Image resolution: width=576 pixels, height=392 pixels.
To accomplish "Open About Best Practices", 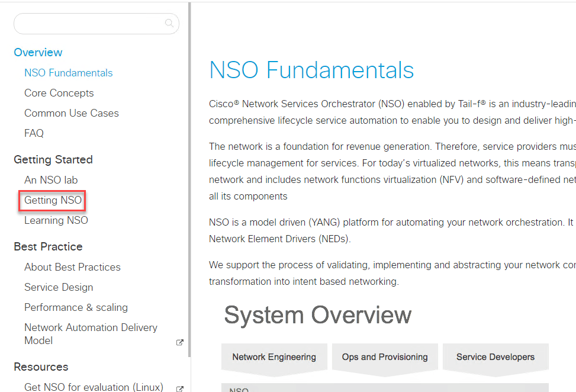I will click(x=72, y=267).
